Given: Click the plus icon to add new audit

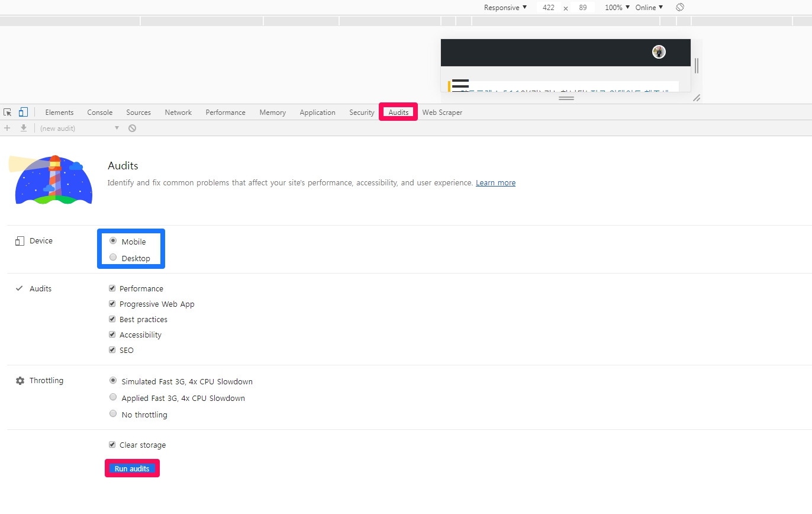Looking at the screenshot, I should (x=8, y=128).
